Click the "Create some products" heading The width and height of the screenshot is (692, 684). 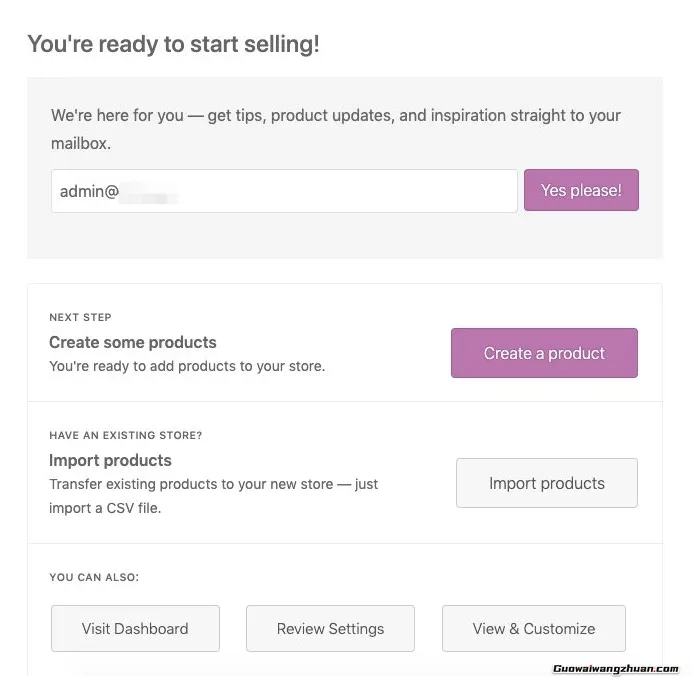coord(133,342)
